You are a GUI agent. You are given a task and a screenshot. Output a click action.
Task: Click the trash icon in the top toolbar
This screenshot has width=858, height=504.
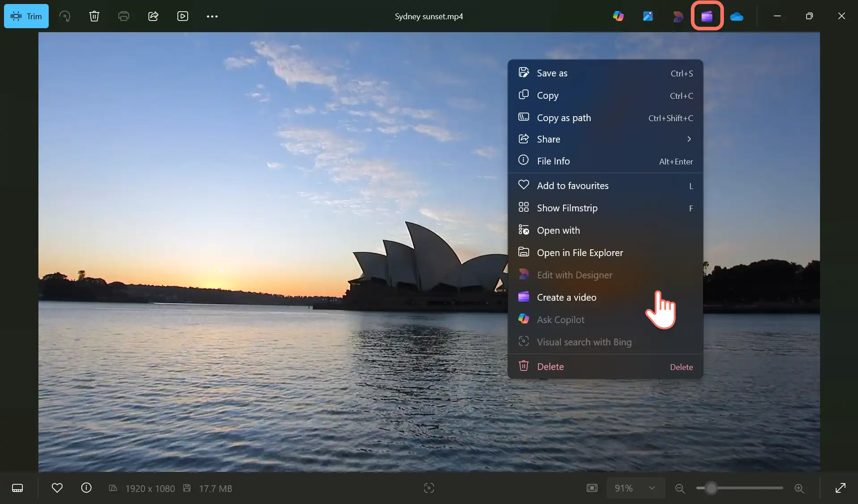pyautogui.click(x=94, y=16)
